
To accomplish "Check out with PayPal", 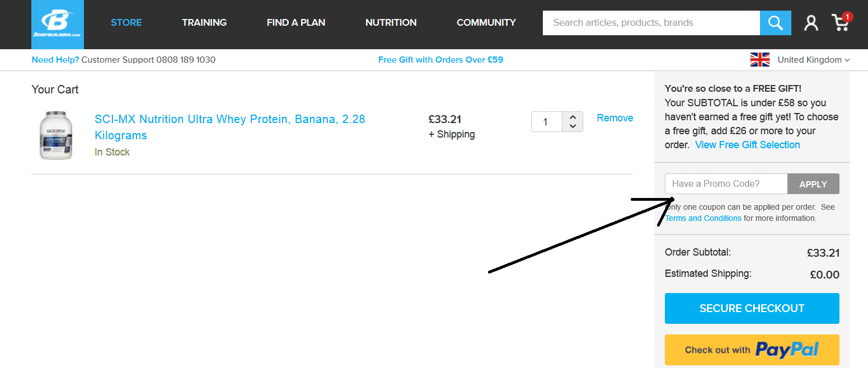I will pos(752,350).
